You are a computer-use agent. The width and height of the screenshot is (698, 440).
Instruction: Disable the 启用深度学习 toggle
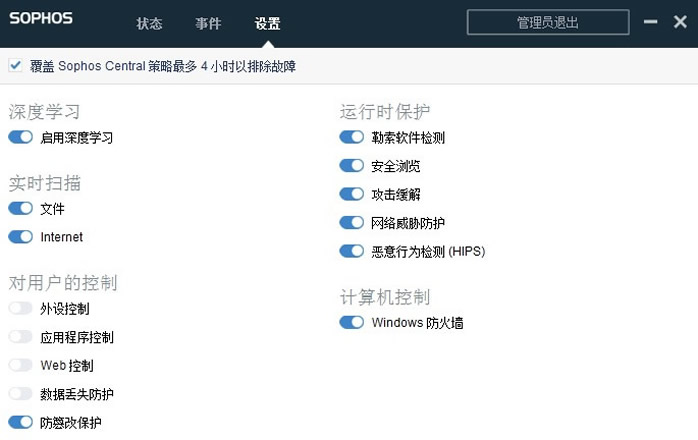(20, 138)
